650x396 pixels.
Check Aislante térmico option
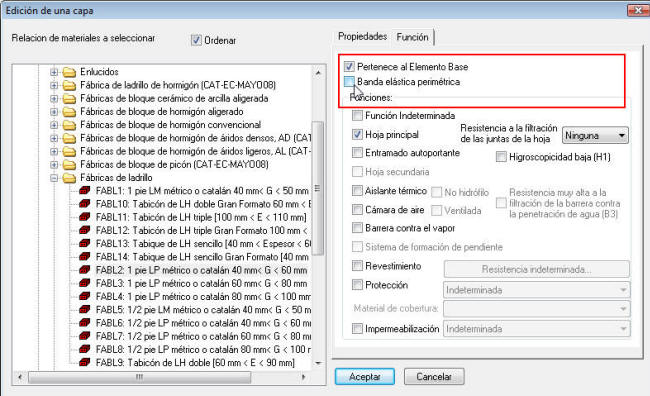357,191
